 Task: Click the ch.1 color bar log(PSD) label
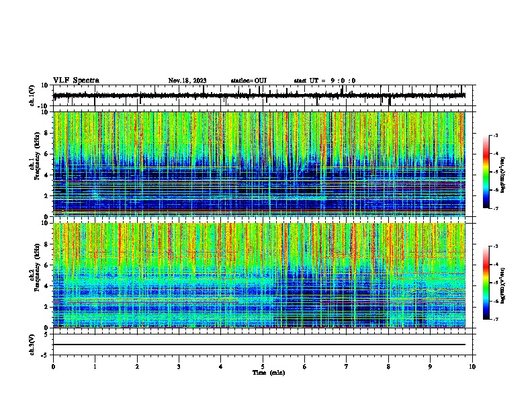502,175
